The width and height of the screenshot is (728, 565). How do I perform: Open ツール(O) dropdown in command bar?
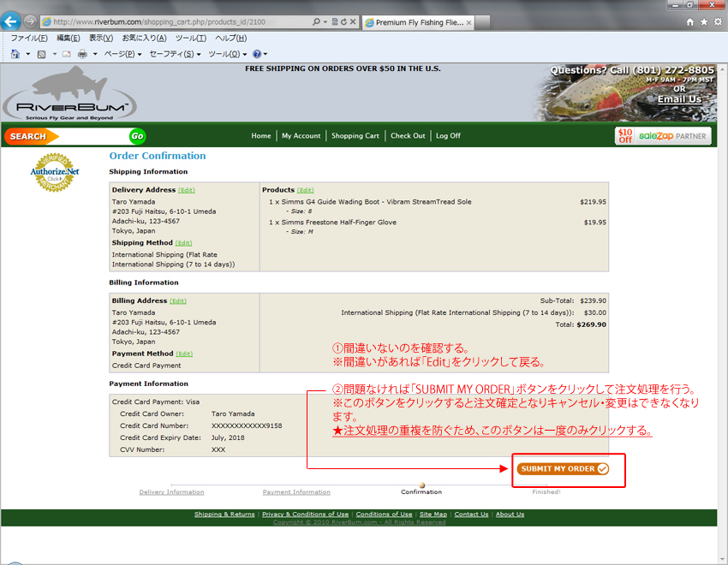coord(228,54)
